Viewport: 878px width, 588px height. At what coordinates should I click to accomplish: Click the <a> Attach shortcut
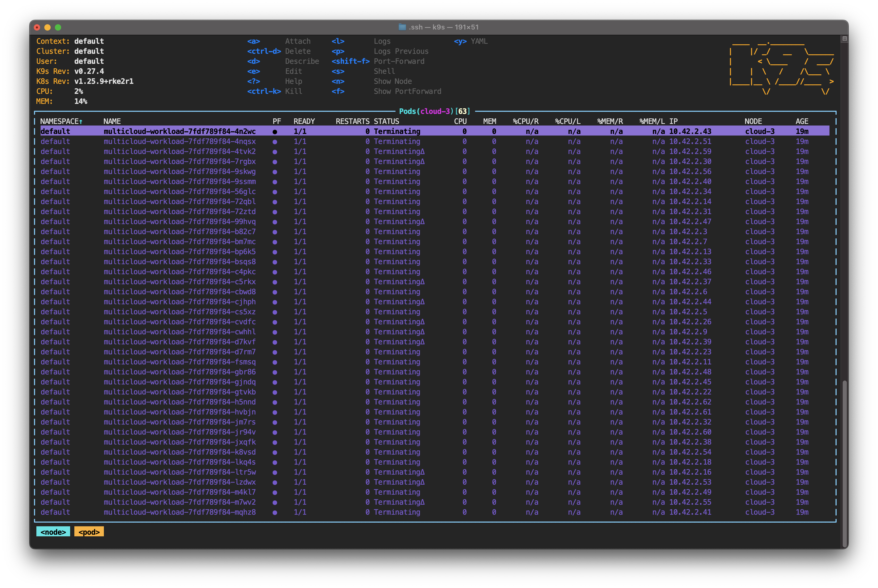(279, 41)
